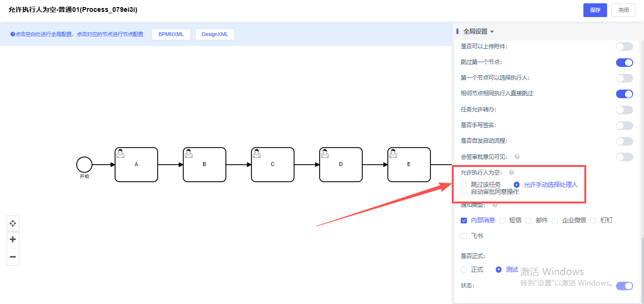Disable the 跳过第一个节点 switch
The image size is (644, 304).
[x=624, y=63]
